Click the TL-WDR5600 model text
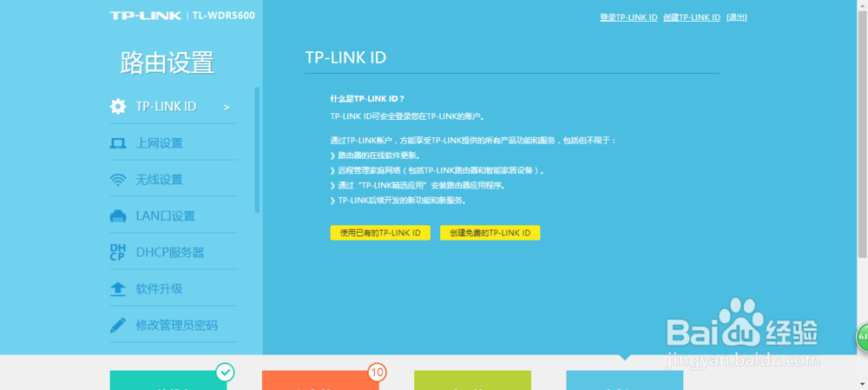Image resolution: width=868 pixels, height=390 pixels. click(224, 16)
